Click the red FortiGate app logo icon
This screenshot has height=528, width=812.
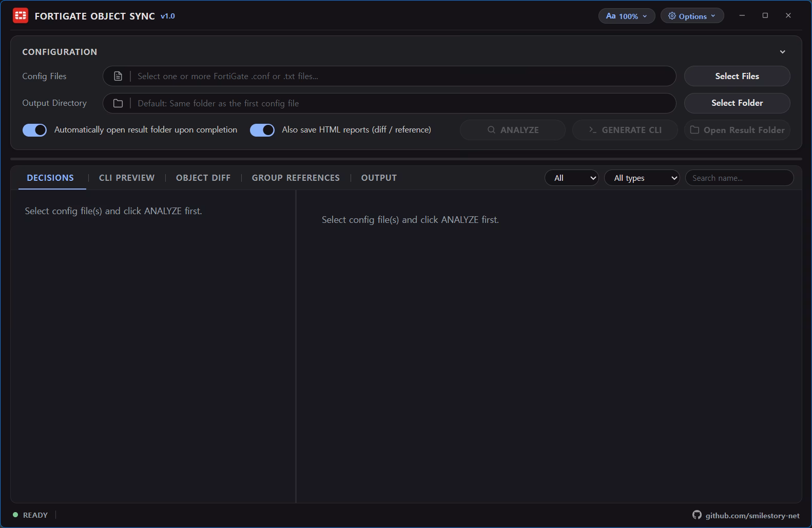[21, 16]
